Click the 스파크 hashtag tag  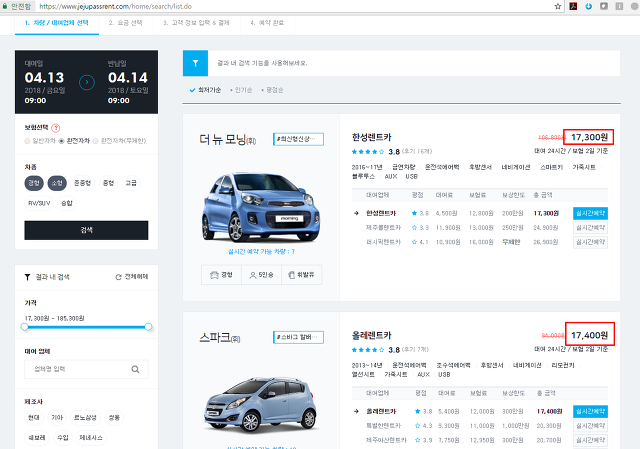(x=298, y=337)
